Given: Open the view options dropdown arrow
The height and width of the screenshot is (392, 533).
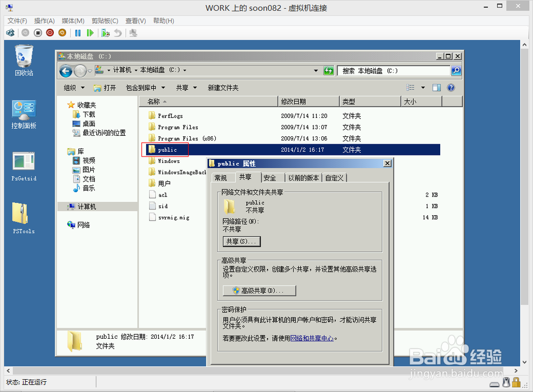Looking at the screenshot, I should pyautogui.click(x=423, y=88).
